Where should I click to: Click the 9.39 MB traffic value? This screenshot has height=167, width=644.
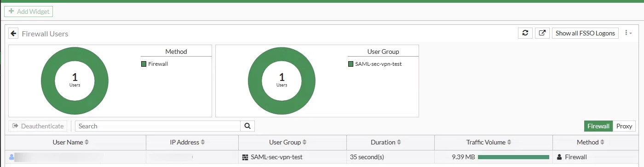(x=463, y=157)
